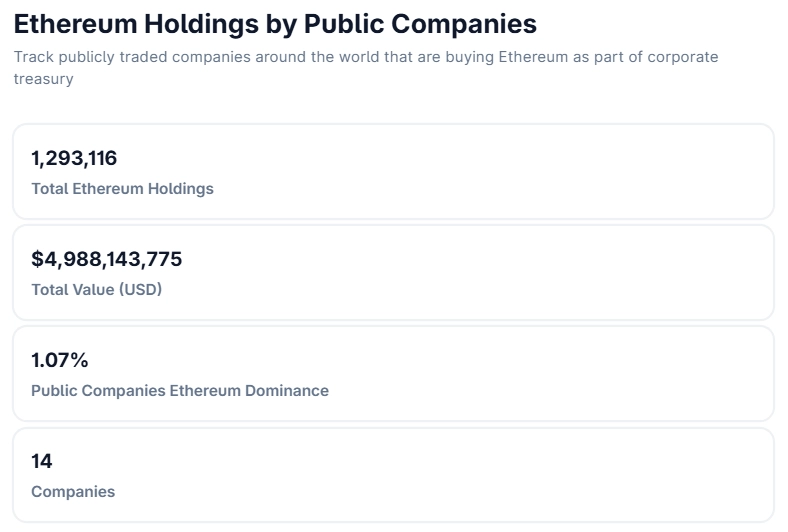Click the Total Value (USD) label
Image resolution: width=788 pixels, height=532 pixels.
point(96,289)
